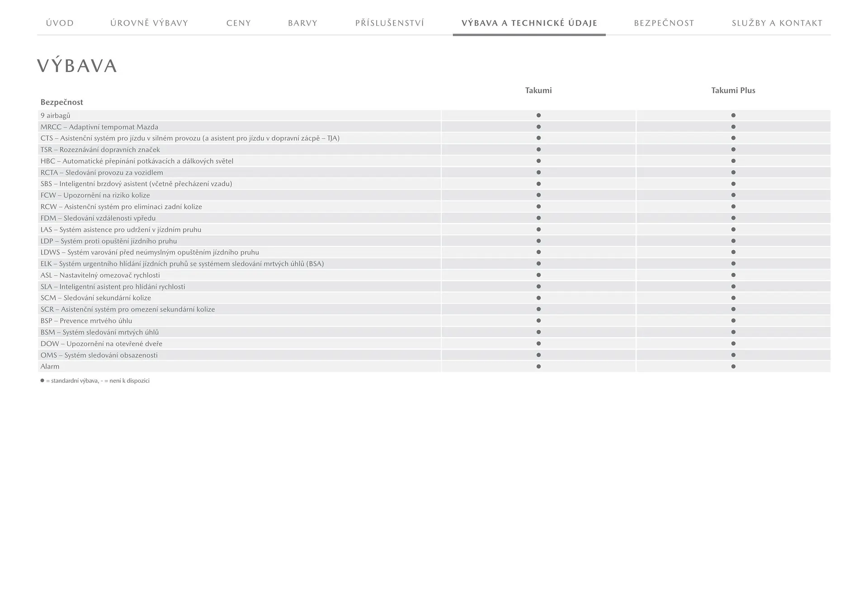Click Takumi dot for 9 airbagů
Viewport: 868px width, 614px height.
[538, 115]
